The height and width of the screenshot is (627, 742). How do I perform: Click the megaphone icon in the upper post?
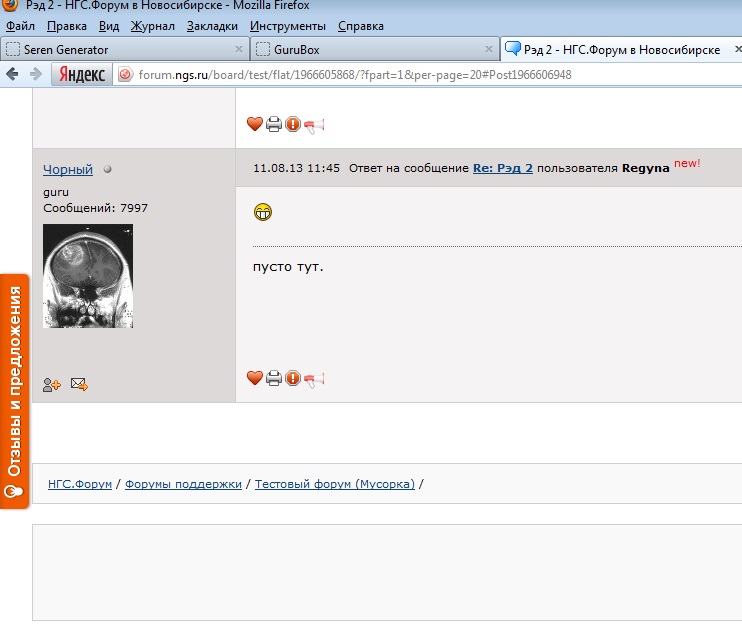[314, 126]
